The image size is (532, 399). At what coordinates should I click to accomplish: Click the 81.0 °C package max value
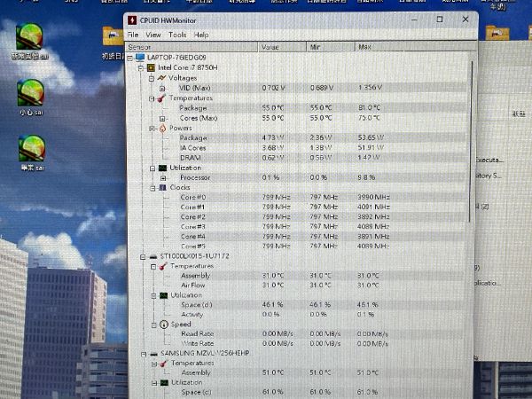(369, 108)
